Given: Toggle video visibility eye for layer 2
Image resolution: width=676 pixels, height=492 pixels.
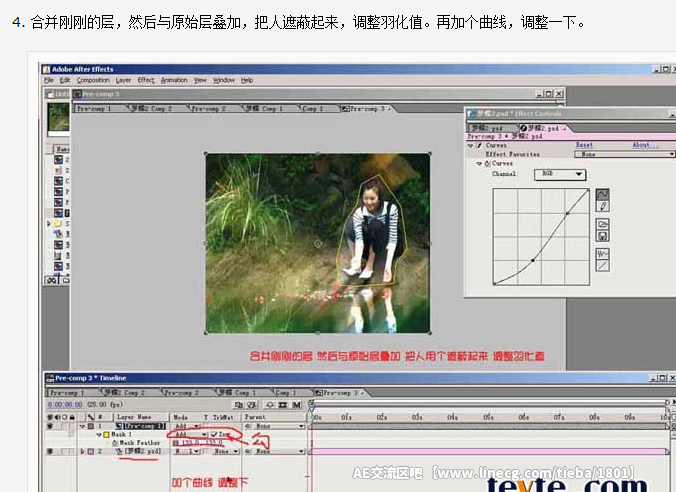Looking at the screenshot, I should (50, 451).
